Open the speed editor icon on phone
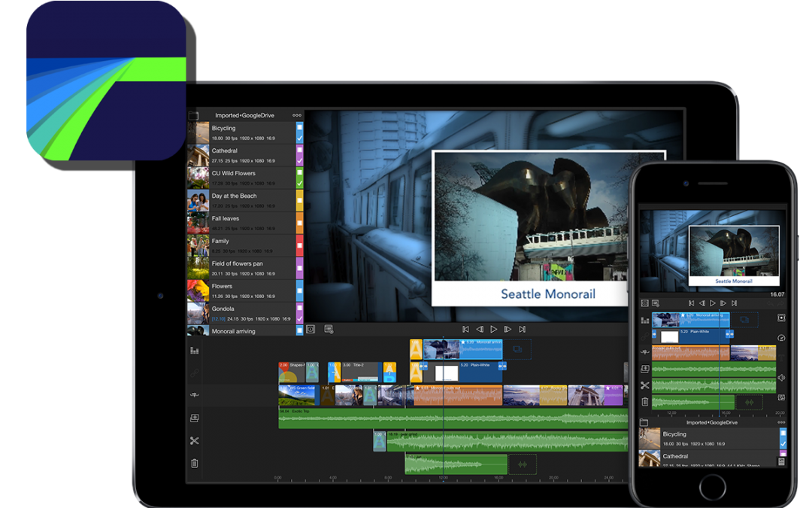 tap(781, 337)
